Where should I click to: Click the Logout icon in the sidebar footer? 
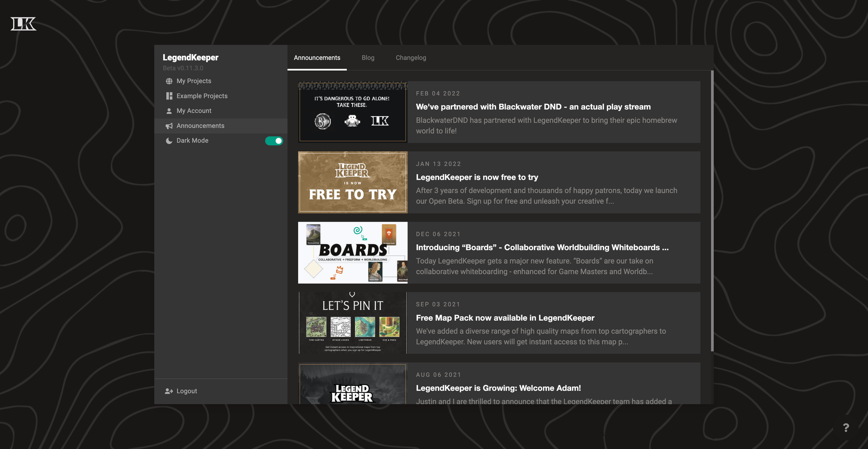[168, 391]
